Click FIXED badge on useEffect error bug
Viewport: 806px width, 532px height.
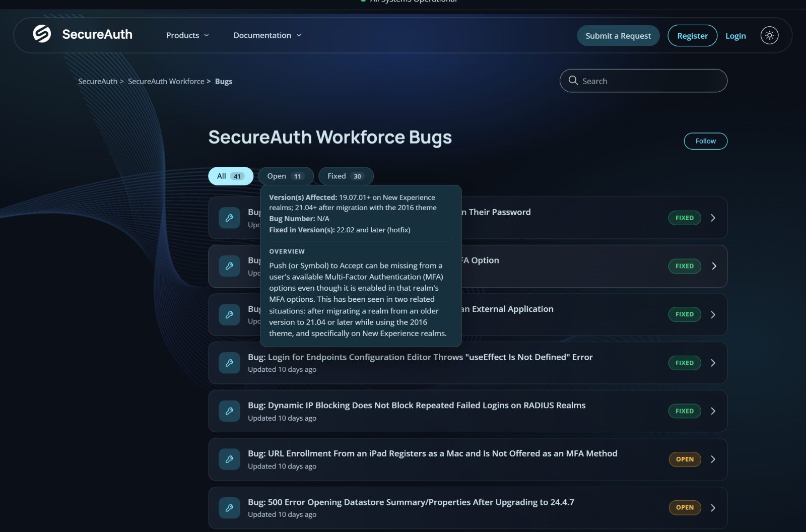coord(685,363)
